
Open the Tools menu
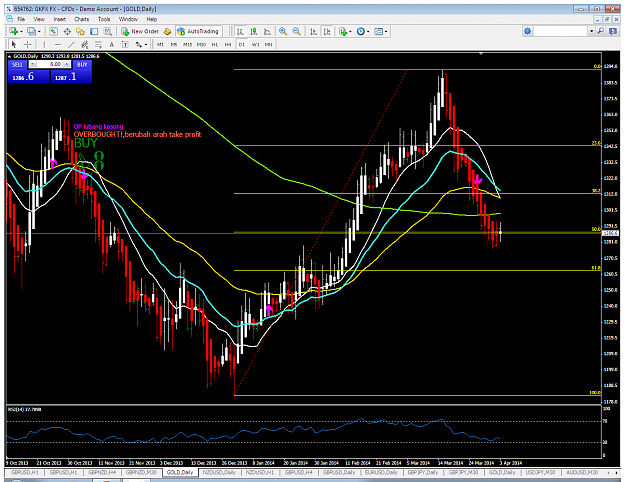click(104, 19)
